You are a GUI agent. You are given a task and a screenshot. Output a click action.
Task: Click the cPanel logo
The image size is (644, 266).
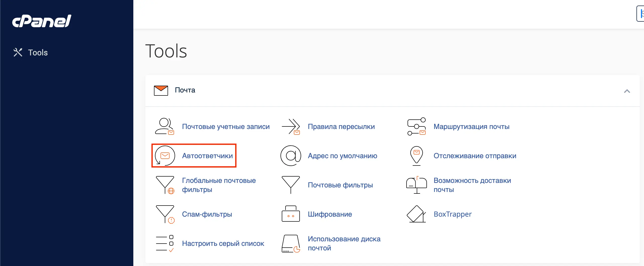(x=42, y=21)
